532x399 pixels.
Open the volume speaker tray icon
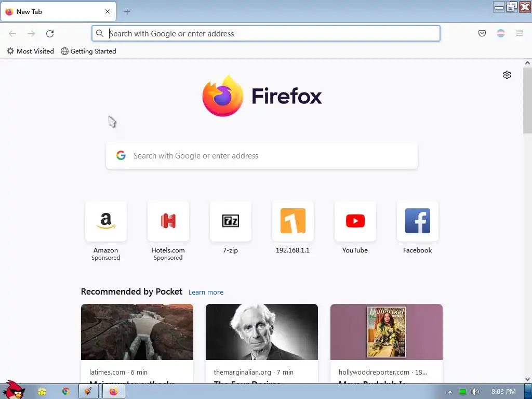(475, 392)
